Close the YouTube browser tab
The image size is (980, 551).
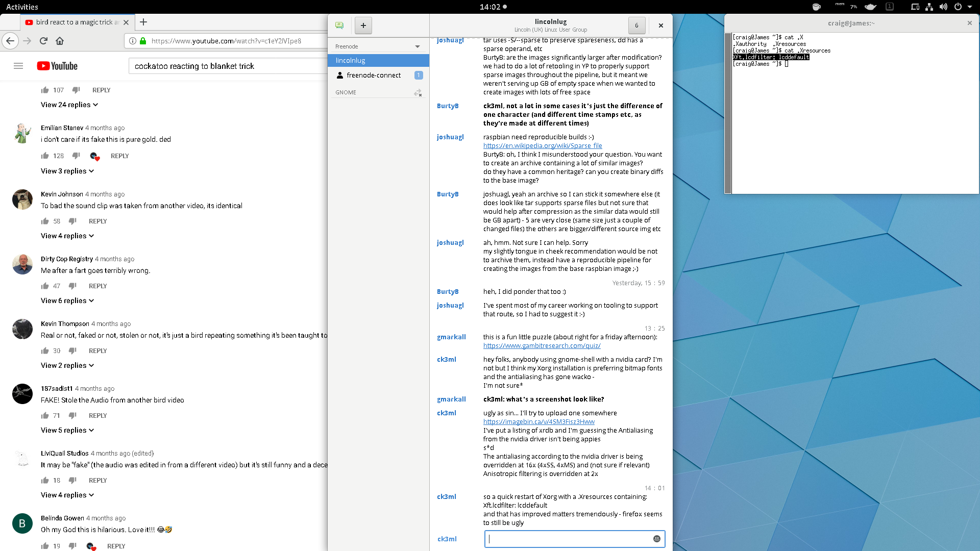[x=126, y=22]
